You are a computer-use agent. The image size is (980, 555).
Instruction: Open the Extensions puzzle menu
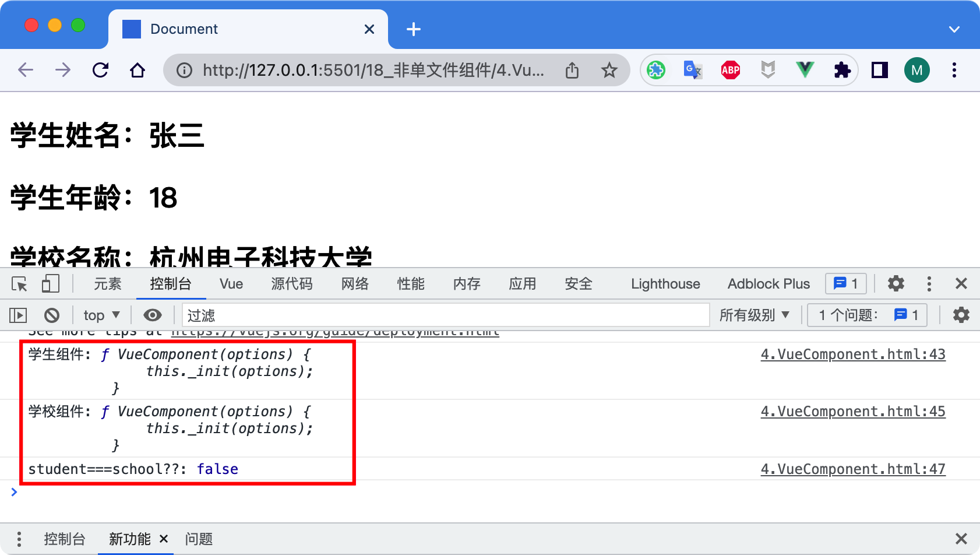842,71
